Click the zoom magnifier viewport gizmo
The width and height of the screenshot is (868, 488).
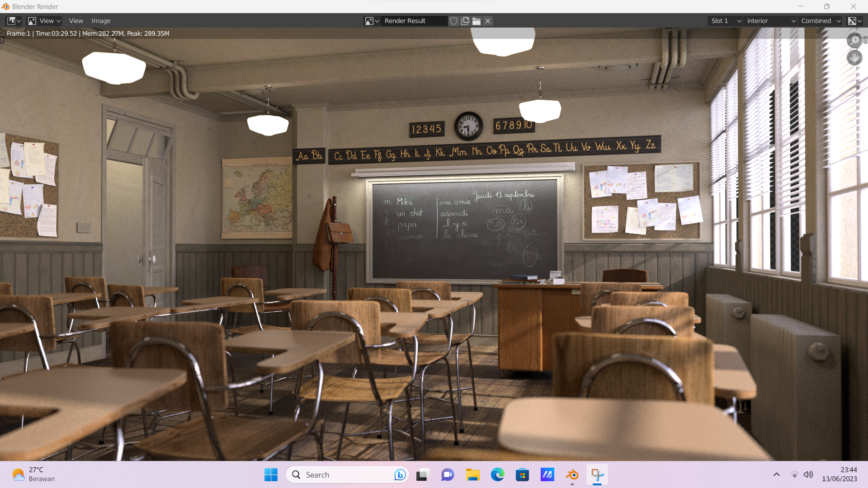(854, 40)
